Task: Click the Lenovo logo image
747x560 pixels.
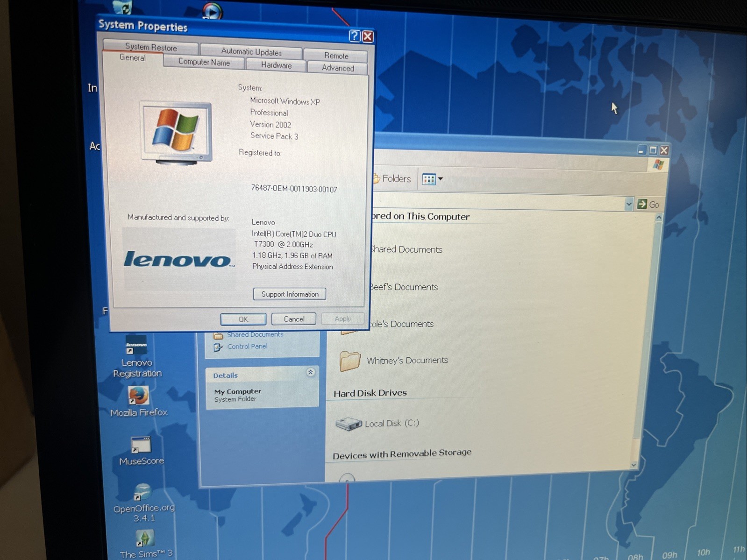Action: (x=179, y=259)
